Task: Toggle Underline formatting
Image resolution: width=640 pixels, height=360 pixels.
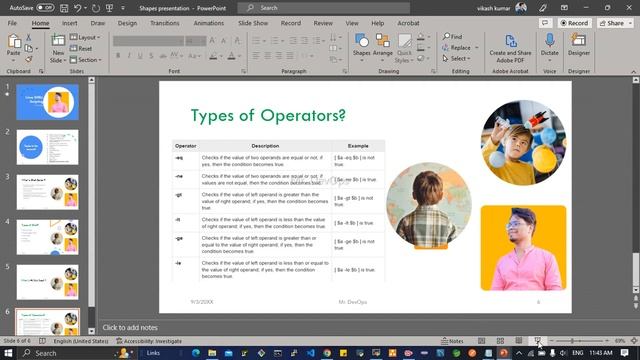Action: coord(140,56)
